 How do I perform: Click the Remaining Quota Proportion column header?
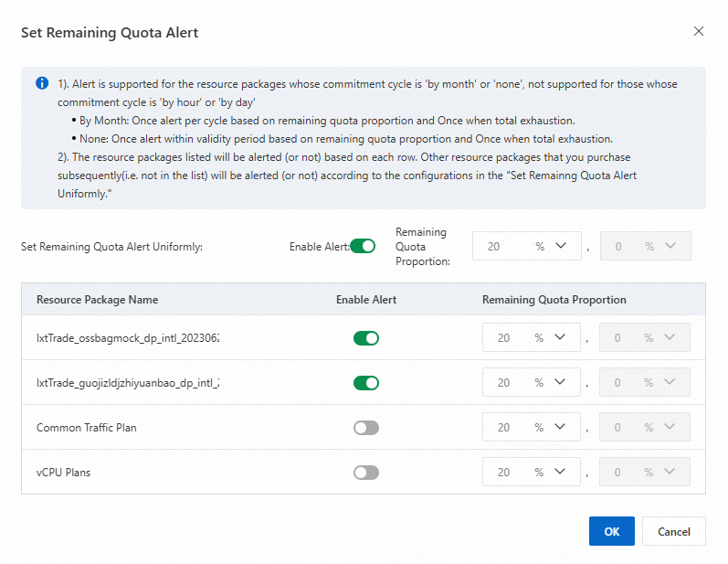pyautogui.click(x=554, y=300)
